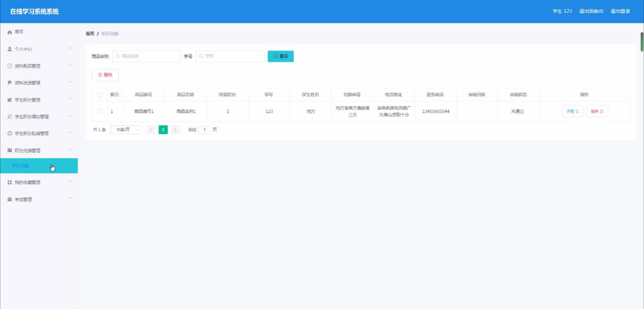Click the red 删除 button in row 1
The width and height of the screenshot is (644, 309).
click(x=597, y=112)
